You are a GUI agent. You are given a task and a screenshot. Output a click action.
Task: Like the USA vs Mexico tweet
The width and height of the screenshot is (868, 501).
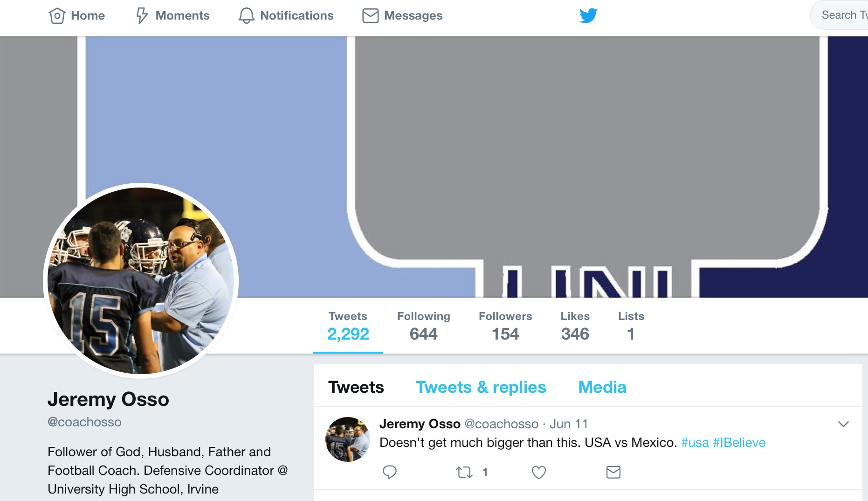538,473
